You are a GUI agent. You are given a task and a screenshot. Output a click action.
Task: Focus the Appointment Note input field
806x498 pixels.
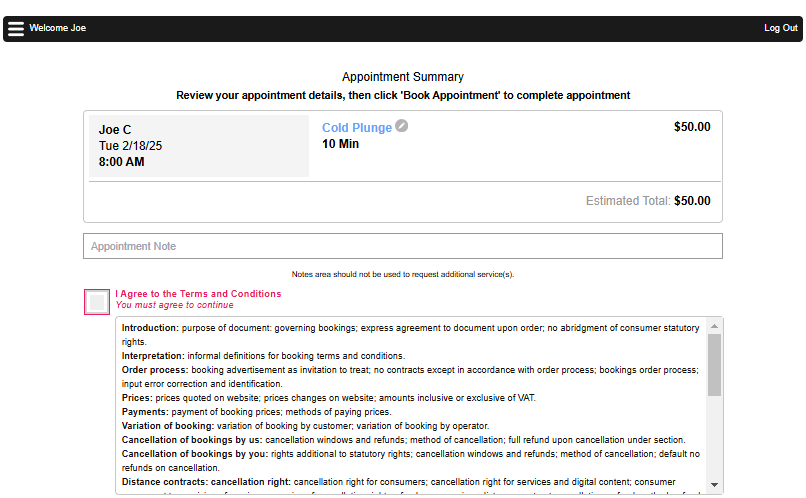[x=402, y=246]
